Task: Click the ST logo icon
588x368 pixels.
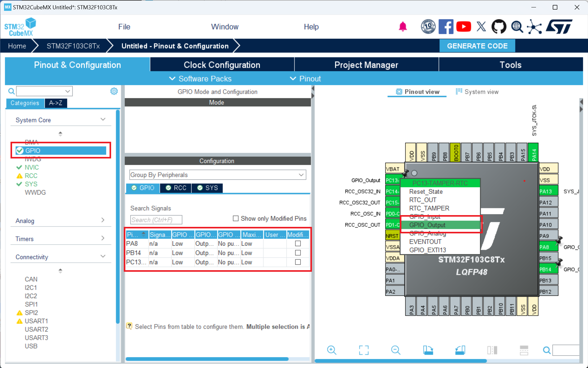Action: point(559,27)
